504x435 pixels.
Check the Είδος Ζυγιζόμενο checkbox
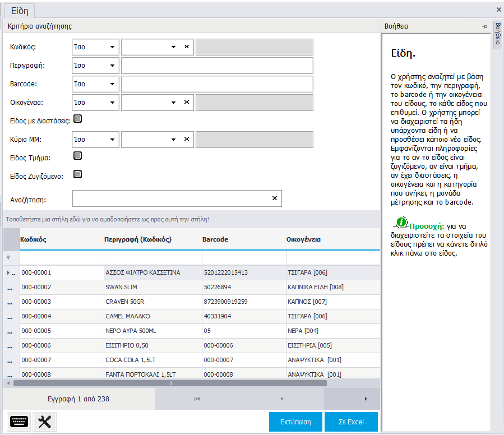coord(78,174)
